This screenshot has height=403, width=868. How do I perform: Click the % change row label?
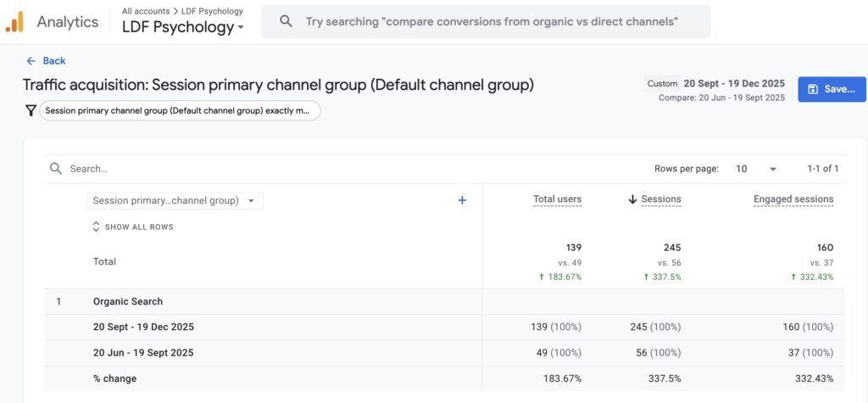[114, 378]
